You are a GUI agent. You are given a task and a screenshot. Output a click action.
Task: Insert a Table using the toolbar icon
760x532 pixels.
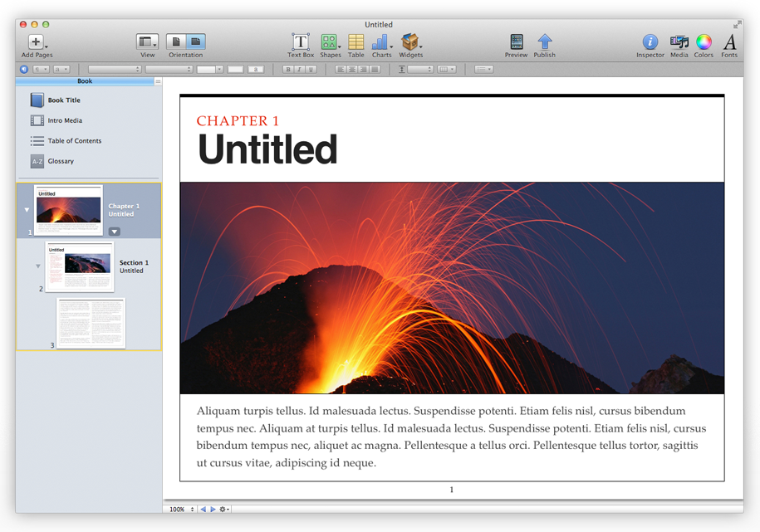[355, 41]
